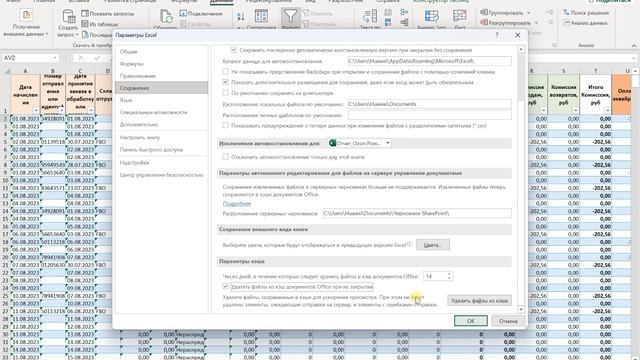Click server drafts location field
Image resolution: width=640 pixels, height=360 pixels.
417,213
